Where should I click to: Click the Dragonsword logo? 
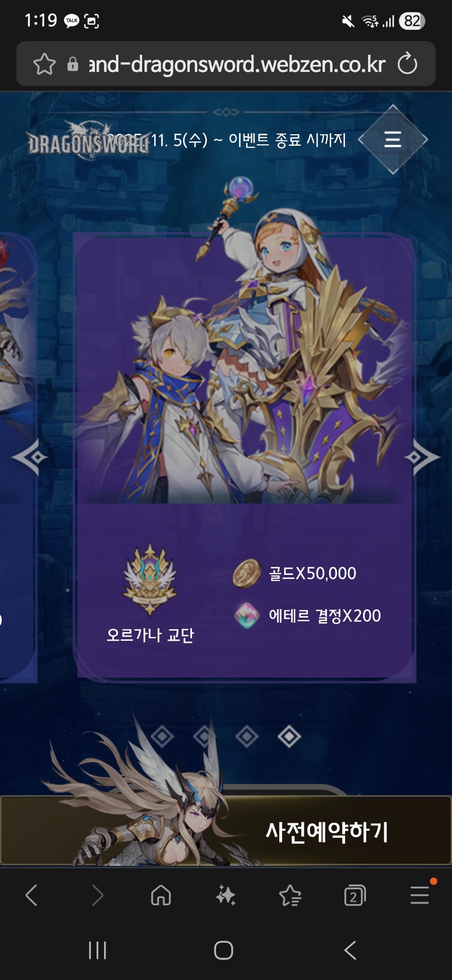pyautogui.click(x=89, y=140)
